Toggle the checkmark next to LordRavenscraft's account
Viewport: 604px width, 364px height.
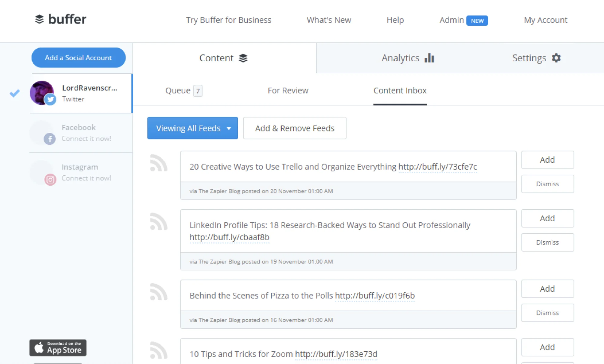14,94
